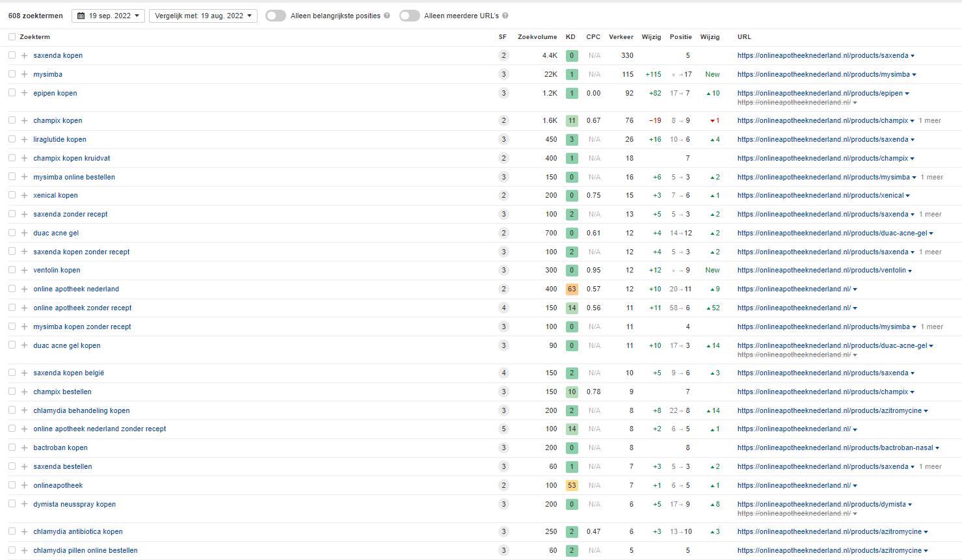Image resolution: width=962 pixels, height=560 pixels.
Task: Click KD badge 53 in onlineapotheek row
Action: 572,485
